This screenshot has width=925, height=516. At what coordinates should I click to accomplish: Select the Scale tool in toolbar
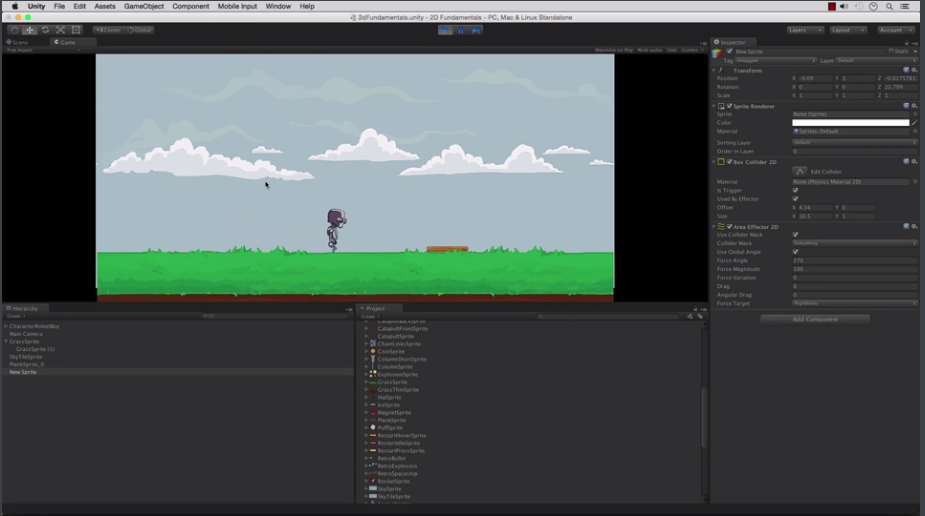click(60, 29)
